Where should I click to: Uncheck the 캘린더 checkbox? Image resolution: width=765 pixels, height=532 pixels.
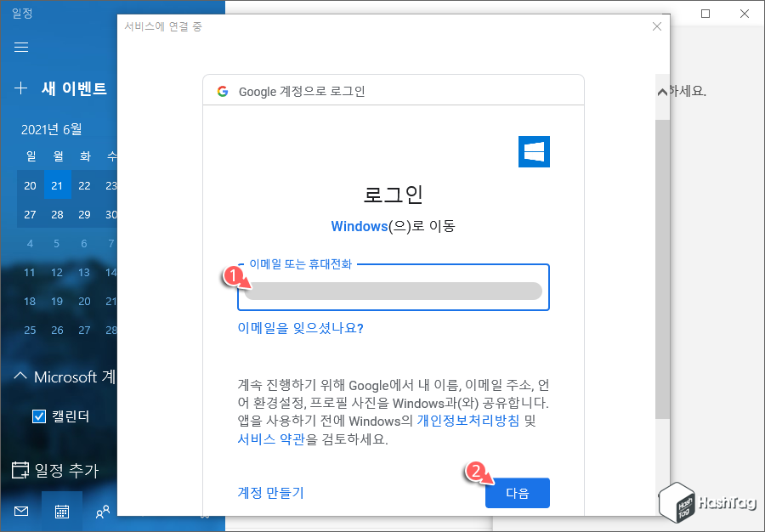(x=37, y=416)
